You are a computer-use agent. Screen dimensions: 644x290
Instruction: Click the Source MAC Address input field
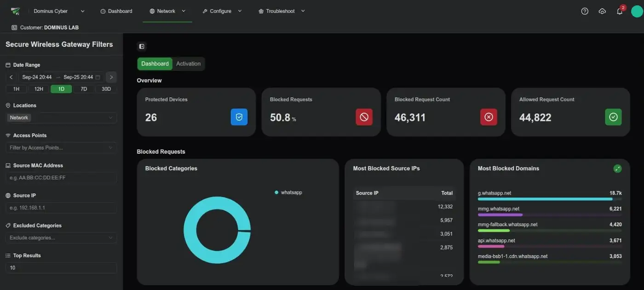click(x=61, y=178)
